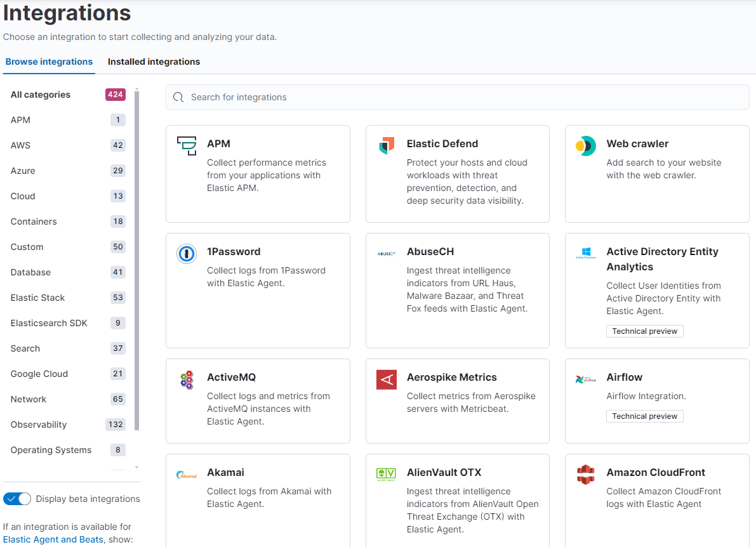The image size is (756, 547).
Task: Click the 1Password logo icon
Action: click(x=187, y=254)
